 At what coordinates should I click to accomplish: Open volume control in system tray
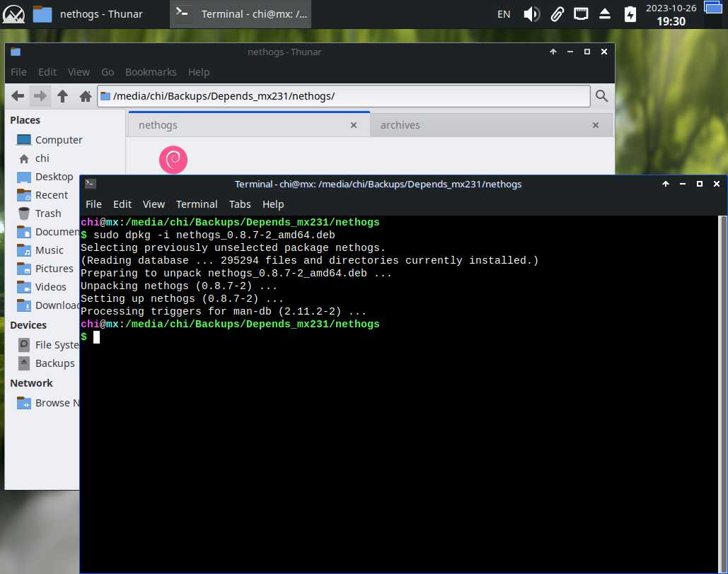coord(531,14)
